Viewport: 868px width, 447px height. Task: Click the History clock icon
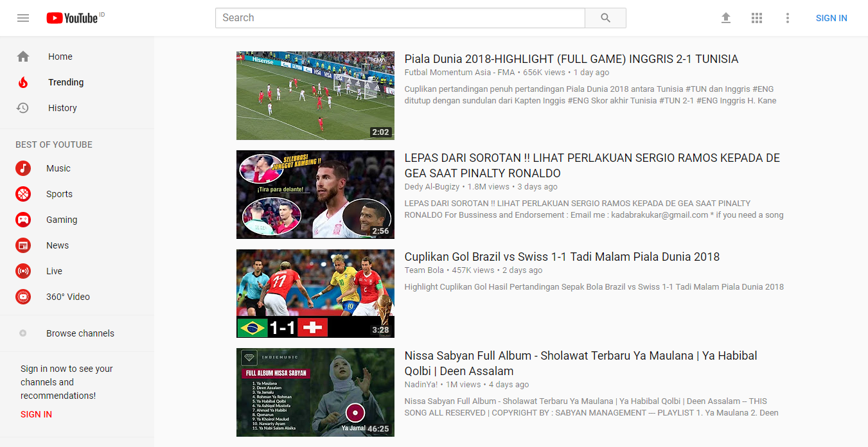[23, 108]
